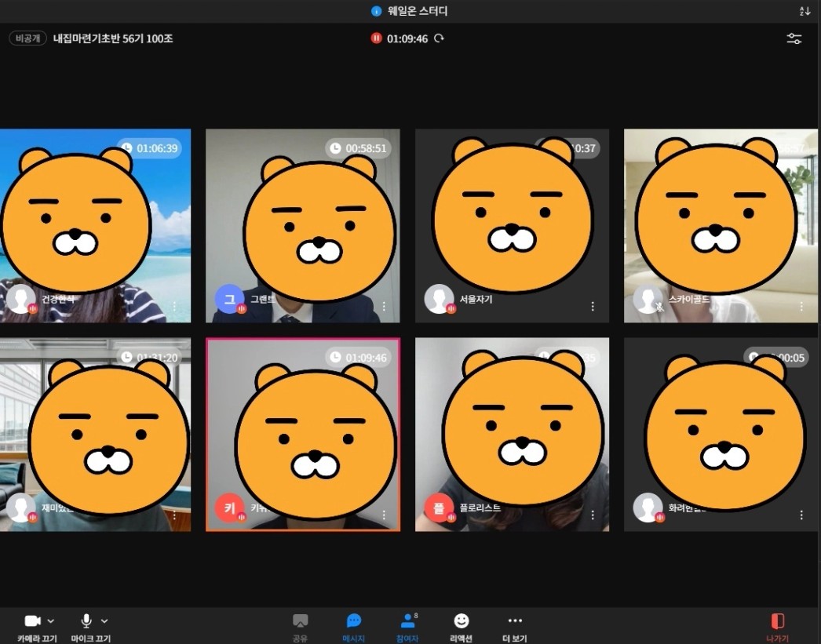Open options menu for 스카이골드 tile

click(x=801, y=306)
